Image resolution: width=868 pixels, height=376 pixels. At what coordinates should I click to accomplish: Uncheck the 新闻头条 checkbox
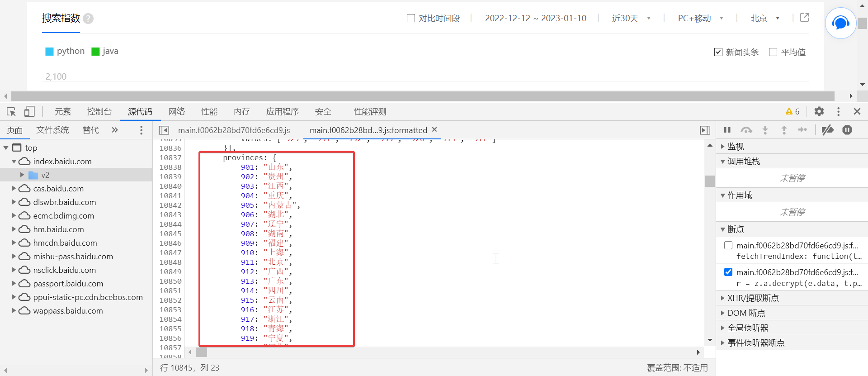point(718,52)
